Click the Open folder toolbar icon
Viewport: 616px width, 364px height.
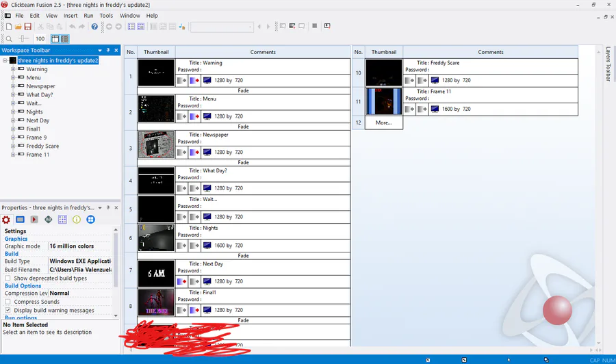coord(18,26)
